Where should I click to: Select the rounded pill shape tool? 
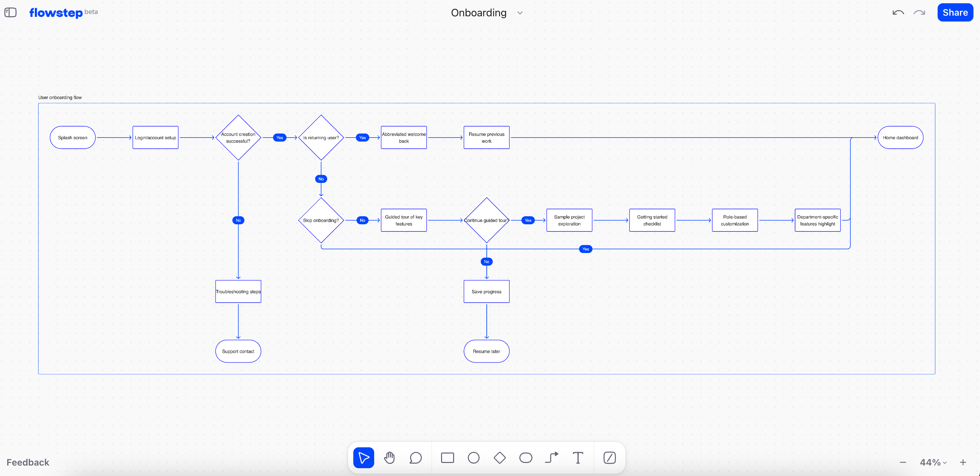(x=526, y=458)
